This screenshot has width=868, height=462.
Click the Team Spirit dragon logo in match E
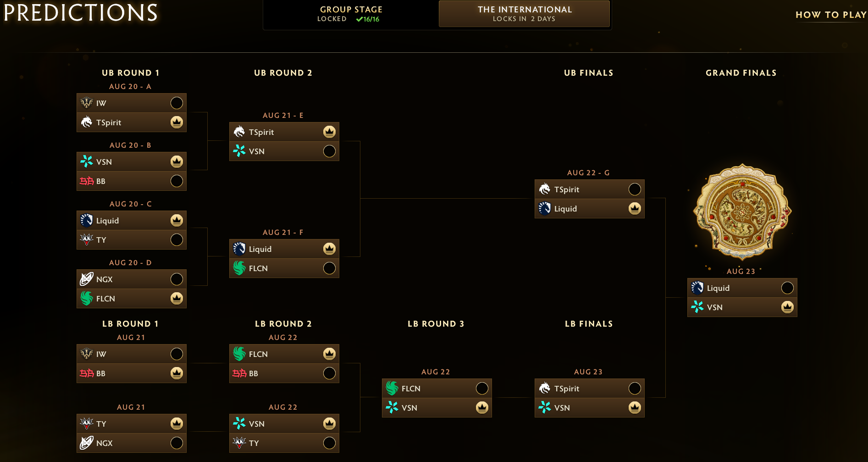pyautogui.click(x=239, y=132)
